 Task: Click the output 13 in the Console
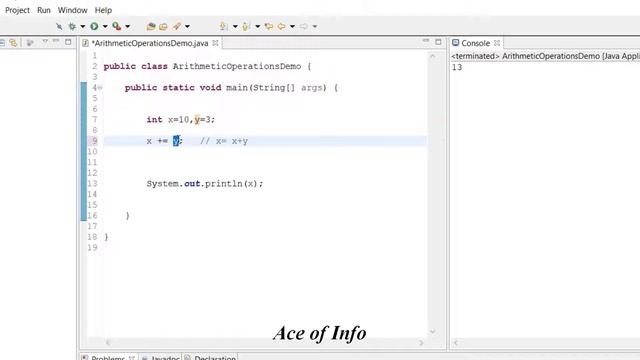[x=457, y=67]
